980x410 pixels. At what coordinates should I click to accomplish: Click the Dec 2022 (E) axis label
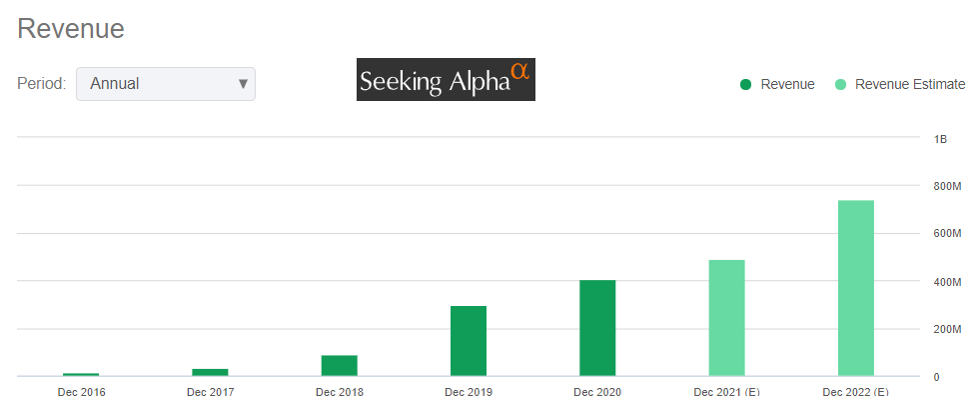point(856,392)
